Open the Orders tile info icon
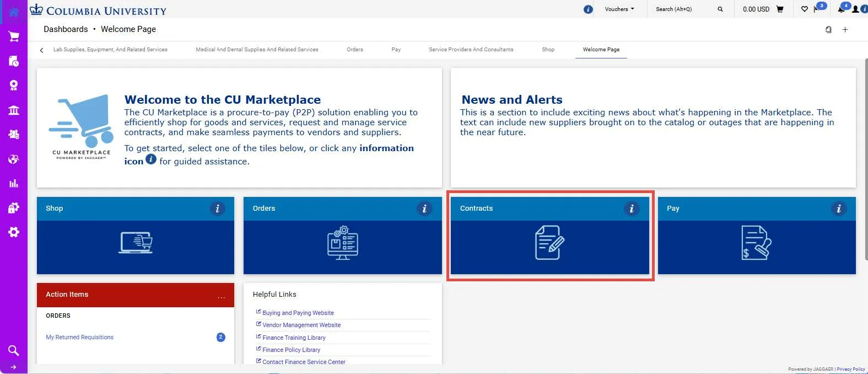This screenshot has width=868, height=374. click(x=424, y=209)
